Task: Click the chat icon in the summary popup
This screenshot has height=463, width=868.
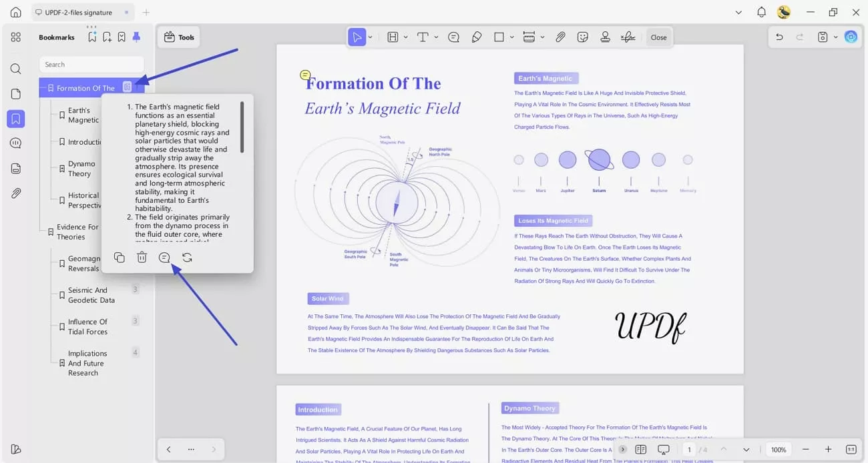Action: coord(164,258)
